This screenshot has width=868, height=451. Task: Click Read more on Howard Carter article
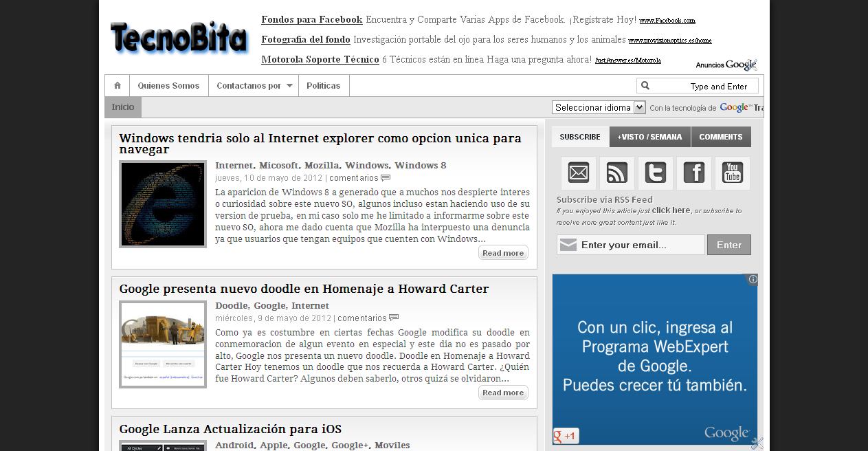pos(503,393)
